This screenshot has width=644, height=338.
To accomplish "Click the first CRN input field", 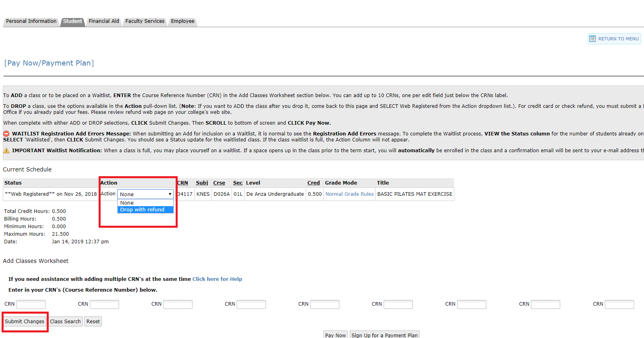I will 31,304.
